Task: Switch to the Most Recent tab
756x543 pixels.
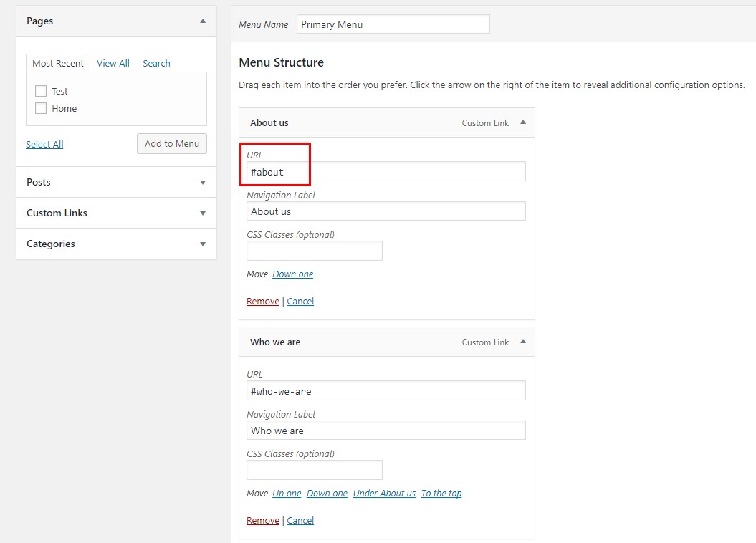Action: (x=58, y=63)
